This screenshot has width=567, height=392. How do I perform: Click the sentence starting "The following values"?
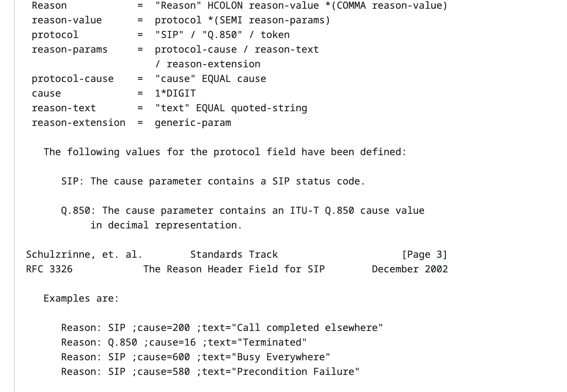tap(225, 152)
